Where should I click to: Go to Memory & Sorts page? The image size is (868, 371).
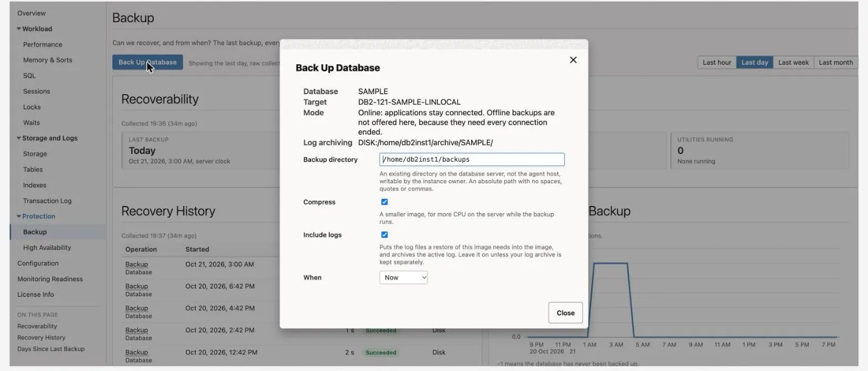click(48, 60)
